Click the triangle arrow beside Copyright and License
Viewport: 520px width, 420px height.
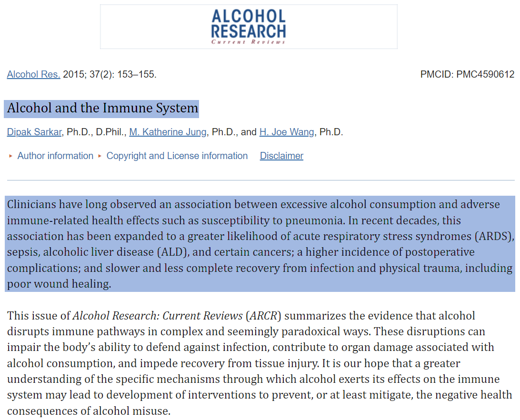[x=100, y=156]
